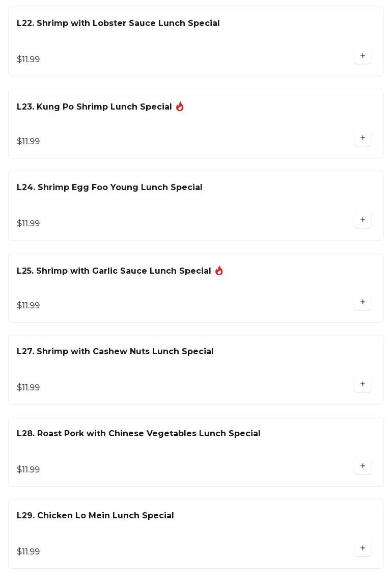
Task: Select L24 Shrimp Egg Foo Young title
Action: click(109, 188)
